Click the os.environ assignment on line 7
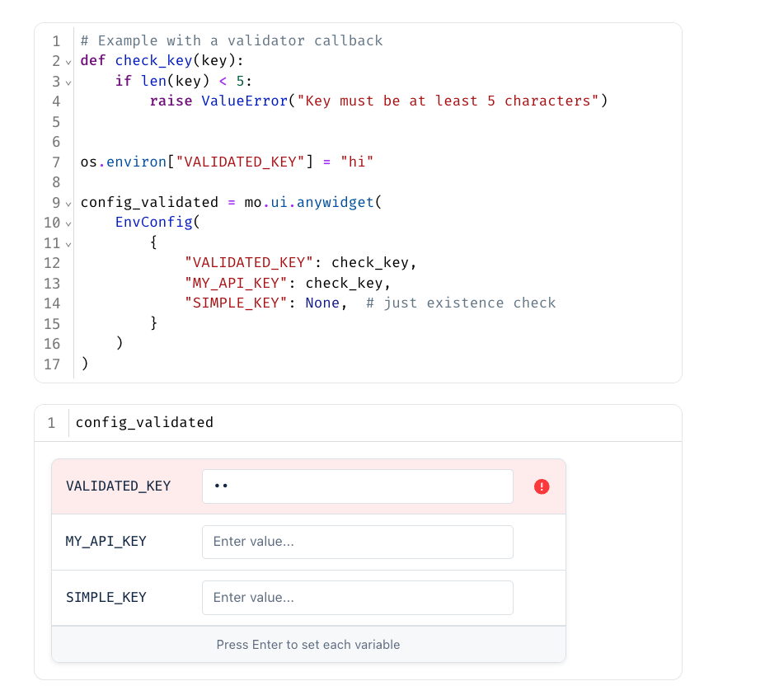The image size is (765, 700). coord(227,162)
